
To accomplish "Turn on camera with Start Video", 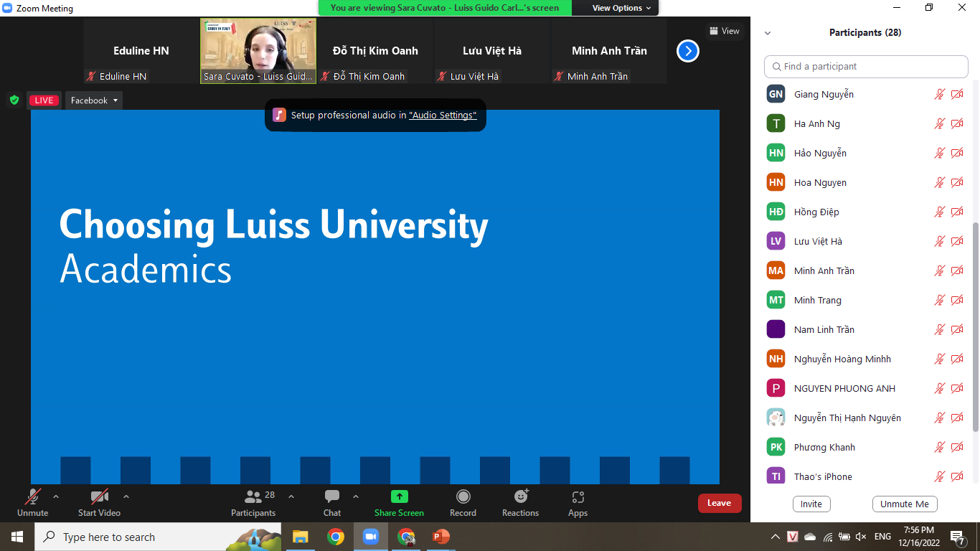I will [x=99, y=497].
